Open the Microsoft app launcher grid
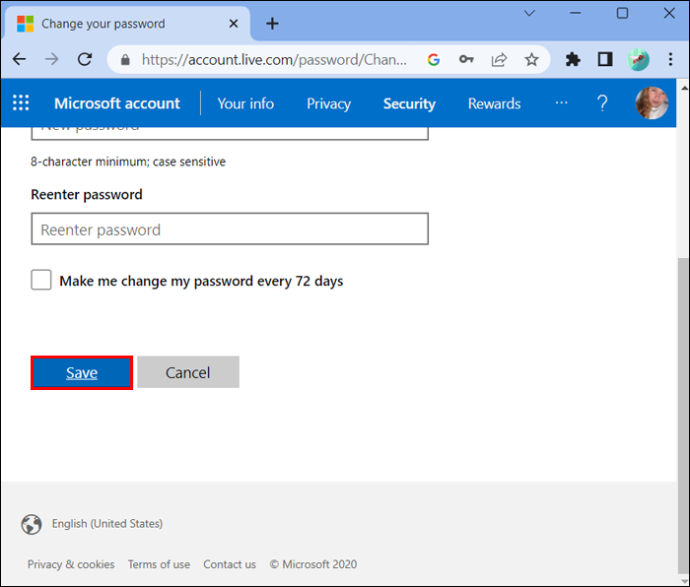Viewport: 690px width, 587px height. coord(21,103)
